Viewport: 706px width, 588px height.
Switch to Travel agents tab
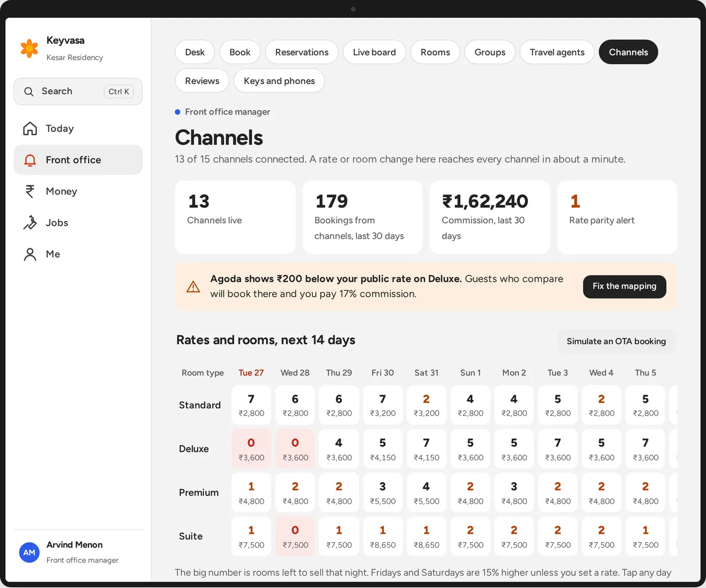click(x=557, y=52)
